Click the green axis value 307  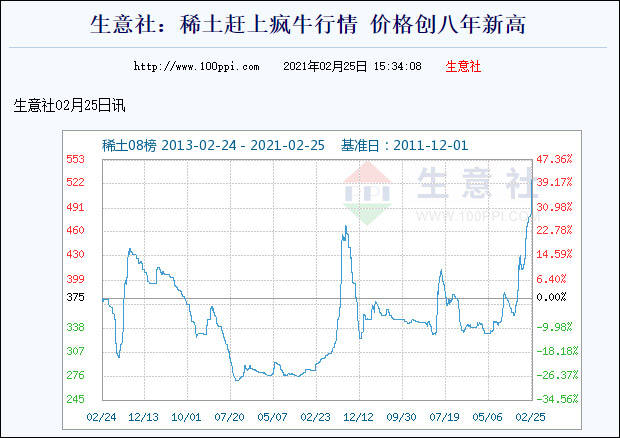pos(75,351)
